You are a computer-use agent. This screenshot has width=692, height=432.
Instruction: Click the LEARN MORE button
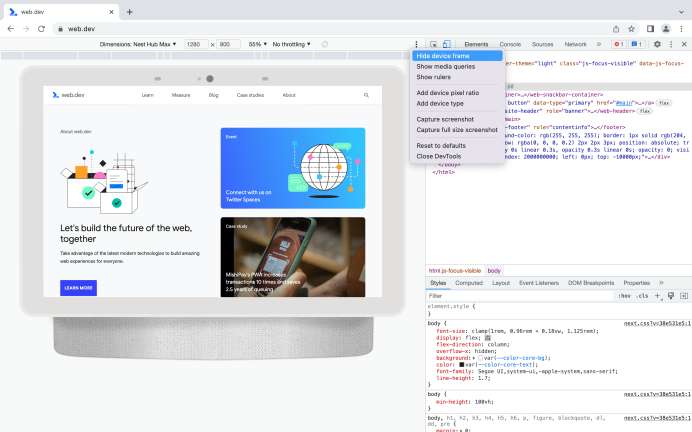tap(79, 288)
